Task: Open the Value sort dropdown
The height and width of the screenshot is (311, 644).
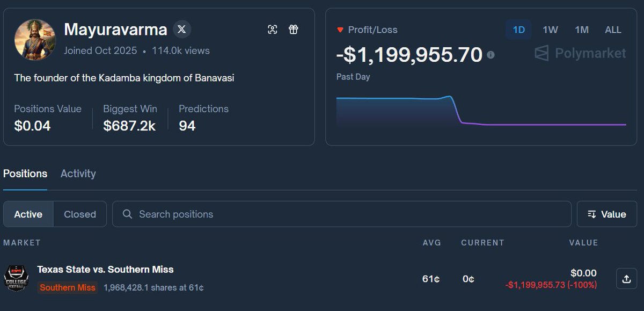Action: click(607, 214)
